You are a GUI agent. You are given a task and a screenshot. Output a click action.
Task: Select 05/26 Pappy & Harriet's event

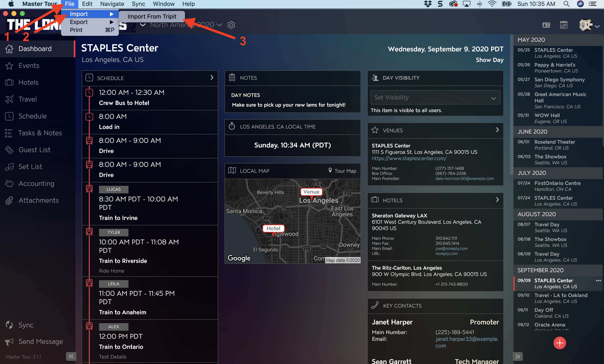[558, 68]
